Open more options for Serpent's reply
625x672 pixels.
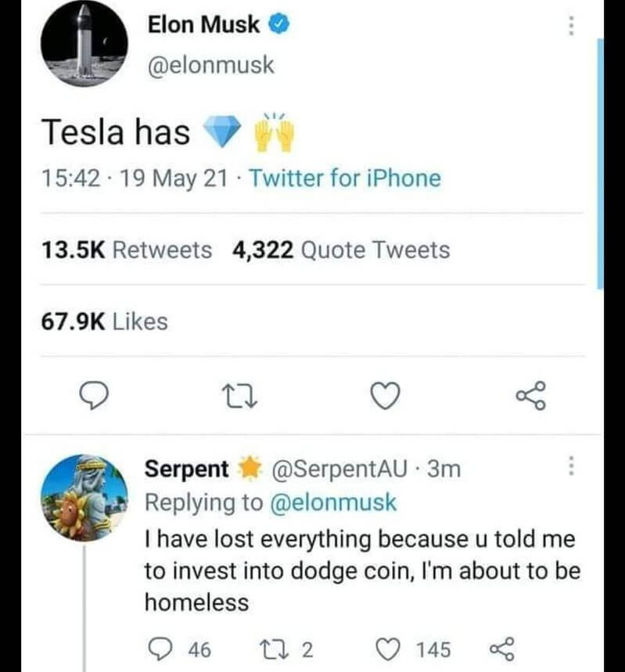tap(572, 468)
